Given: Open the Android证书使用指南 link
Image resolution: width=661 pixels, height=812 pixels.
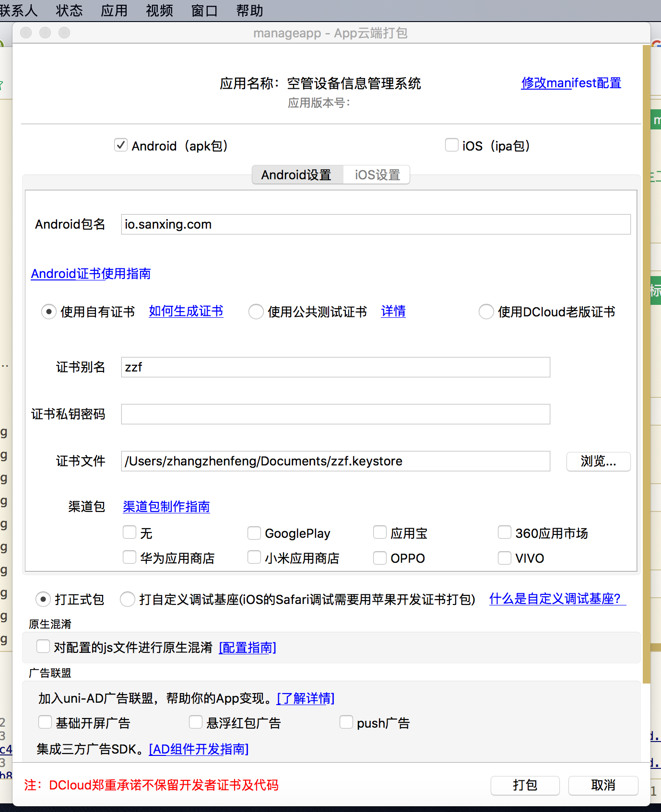Looking at the screenshot, I should point(91,274).
